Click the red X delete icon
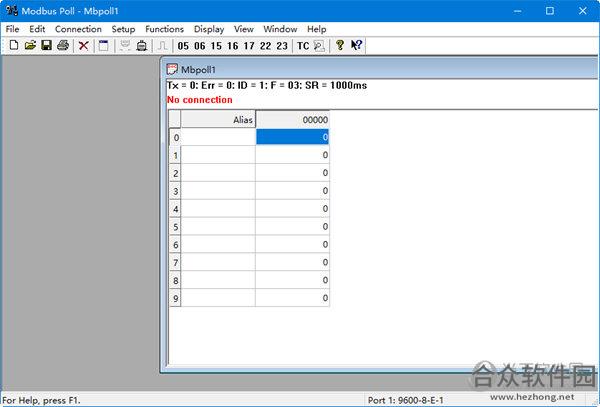 tap(83, 46)
